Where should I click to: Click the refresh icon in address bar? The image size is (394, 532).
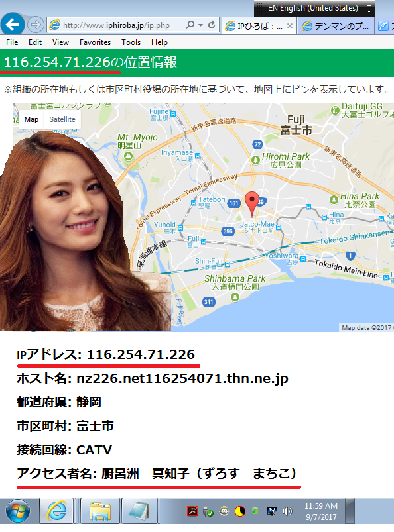(x=212, y=25)
